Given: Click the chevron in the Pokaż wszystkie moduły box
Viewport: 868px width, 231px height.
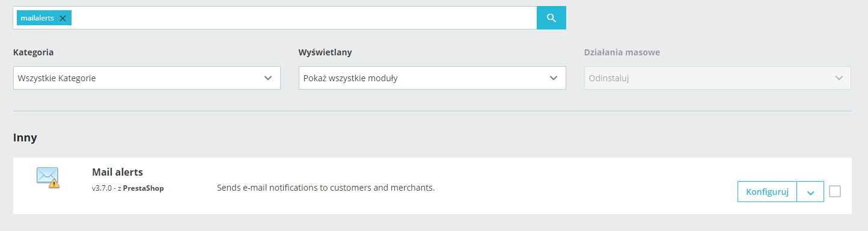Looking at the screenshot, I should coord(554,78).
